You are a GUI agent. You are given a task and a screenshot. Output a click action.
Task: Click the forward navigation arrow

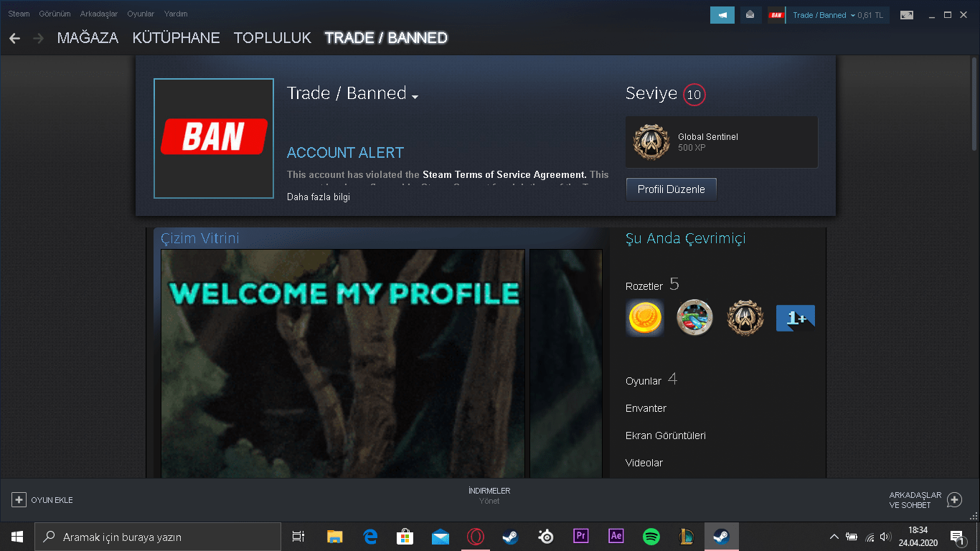click(38, 38)
